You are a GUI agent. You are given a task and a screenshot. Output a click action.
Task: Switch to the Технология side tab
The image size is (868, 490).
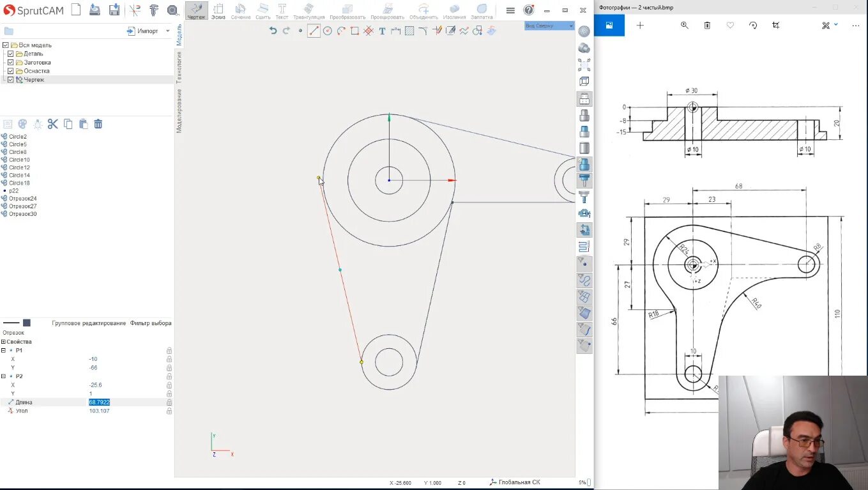tap(179, 68)
